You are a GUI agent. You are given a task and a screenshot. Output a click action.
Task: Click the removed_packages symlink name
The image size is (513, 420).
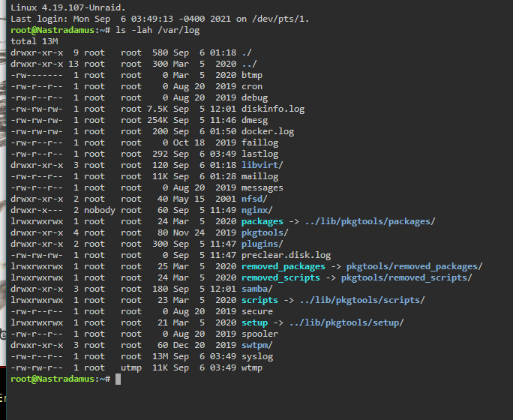[x=283, y=266]
